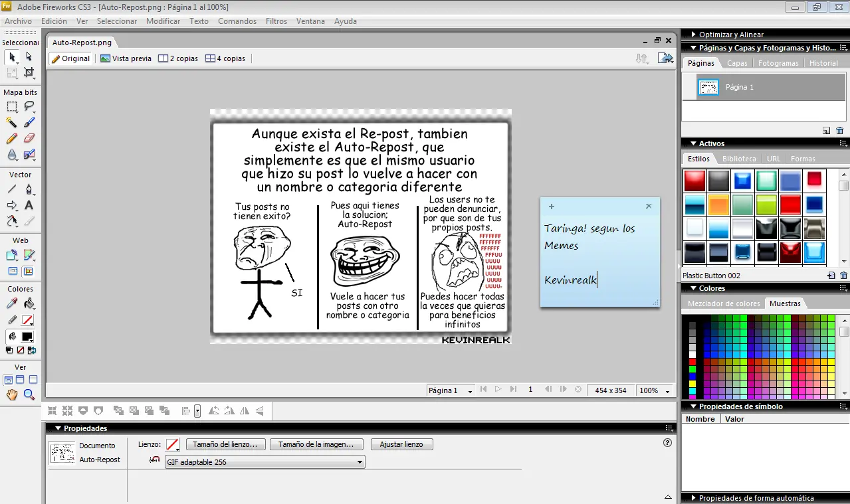Open GIF adaptable 256 export format dropdown
The width and height of the screenshot is (850, 504).
pyautogui.click(x=265, y=462)
